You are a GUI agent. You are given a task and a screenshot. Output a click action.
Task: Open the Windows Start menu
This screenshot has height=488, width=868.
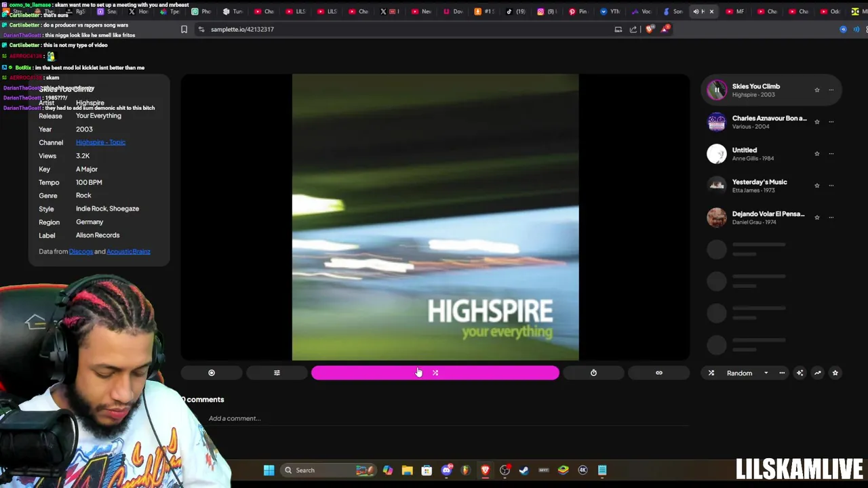click(x=269, y=470)
